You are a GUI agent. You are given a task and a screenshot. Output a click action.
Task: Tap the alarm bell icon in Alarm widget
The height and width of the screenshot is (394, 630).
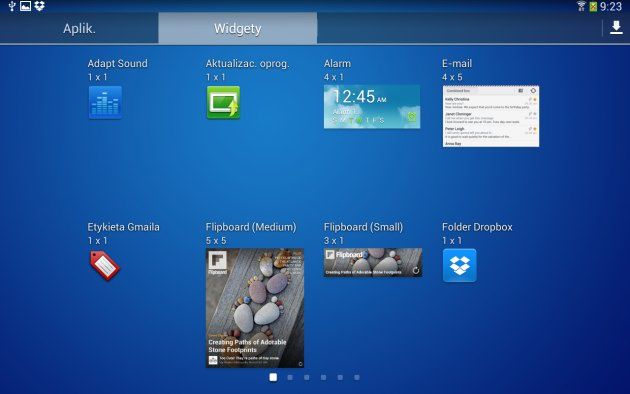[x=412, y=116]
